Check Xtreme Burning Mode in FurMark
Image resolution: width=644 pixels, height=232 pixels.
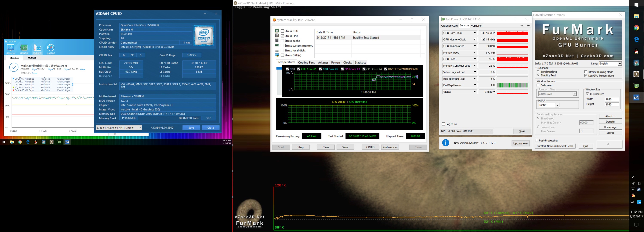[x=586, y=72]
